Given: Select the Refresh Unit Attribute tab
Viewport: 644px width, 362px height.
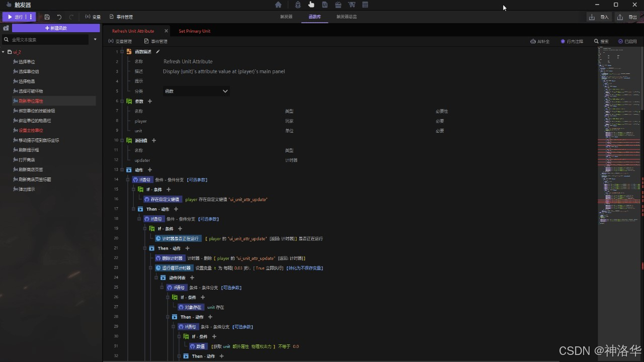Looking at the screenshot, I should tap(133, 31).
